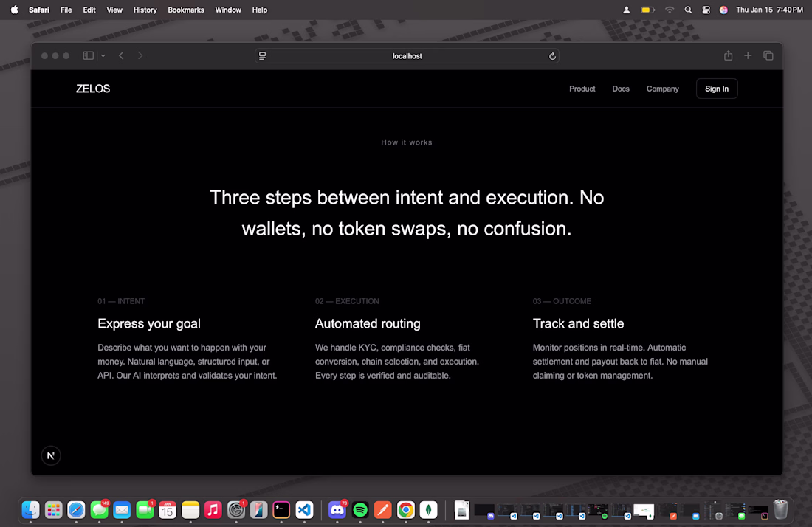Open System Settings from the dock
The image size is (812, 527).
[235, 510]
